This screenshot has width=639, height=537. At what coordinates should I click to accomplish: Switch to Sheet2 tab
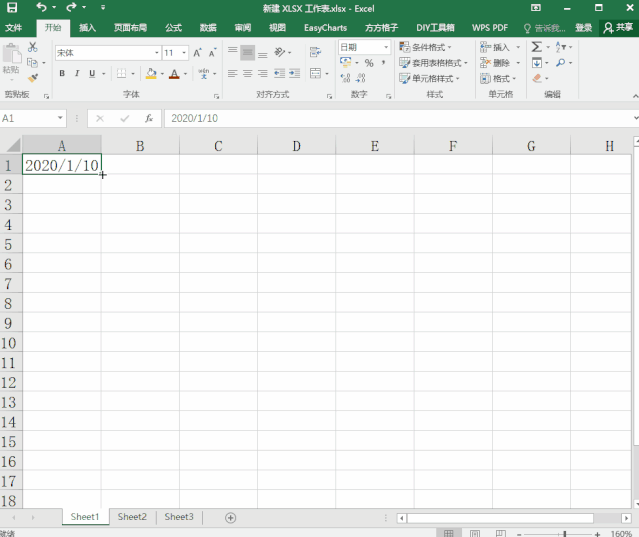tap(132, 517)
